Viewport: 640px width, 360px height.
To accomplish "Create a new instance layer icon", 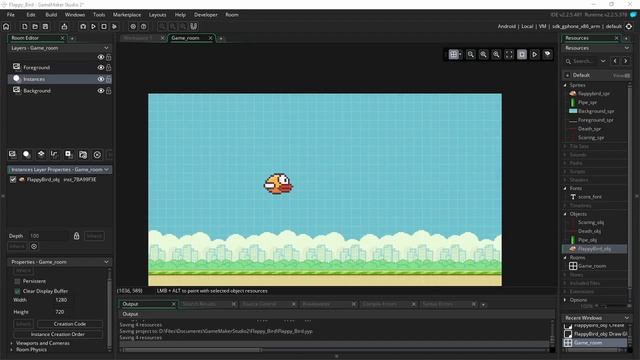I will pos(27,154).
